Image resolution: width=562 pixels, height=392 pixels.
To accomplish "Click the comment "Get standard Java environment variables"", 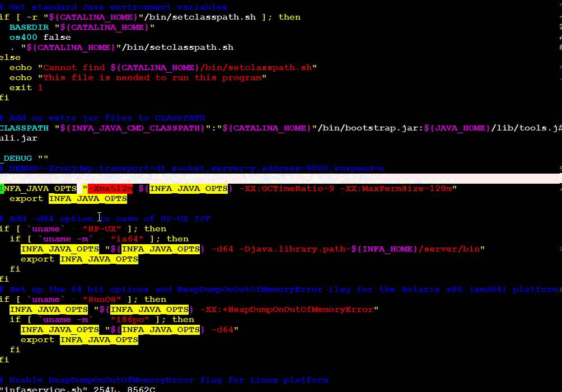I will (x=114, y=7).
